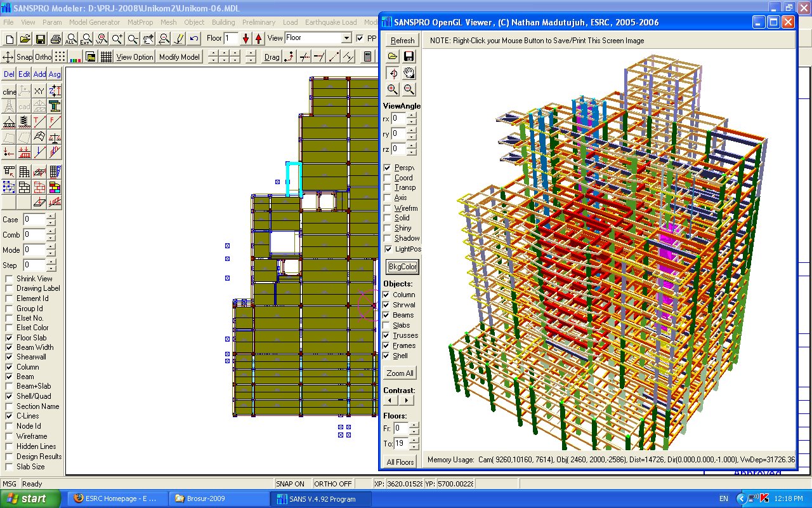Select the cline tool icon

(10, 91)
